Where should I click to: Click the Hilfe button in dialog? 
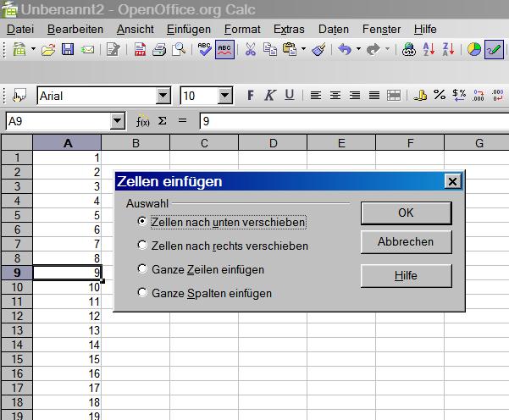tap(406, 275)
